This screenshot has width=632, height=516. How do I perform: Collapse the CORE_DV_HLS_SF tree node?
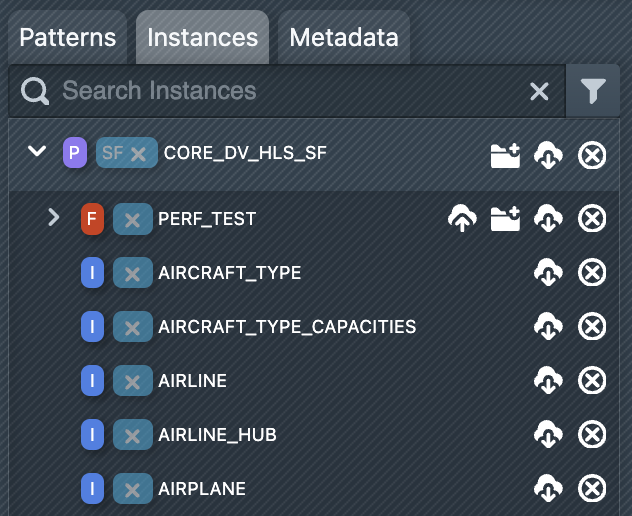coord(38,152)
